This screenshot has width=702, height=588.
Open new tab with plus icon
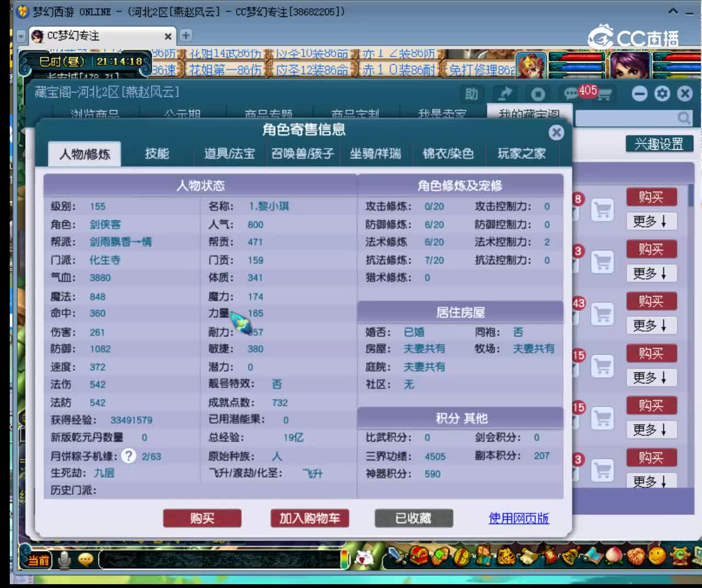pyautogui.click(x=186, y=35)
